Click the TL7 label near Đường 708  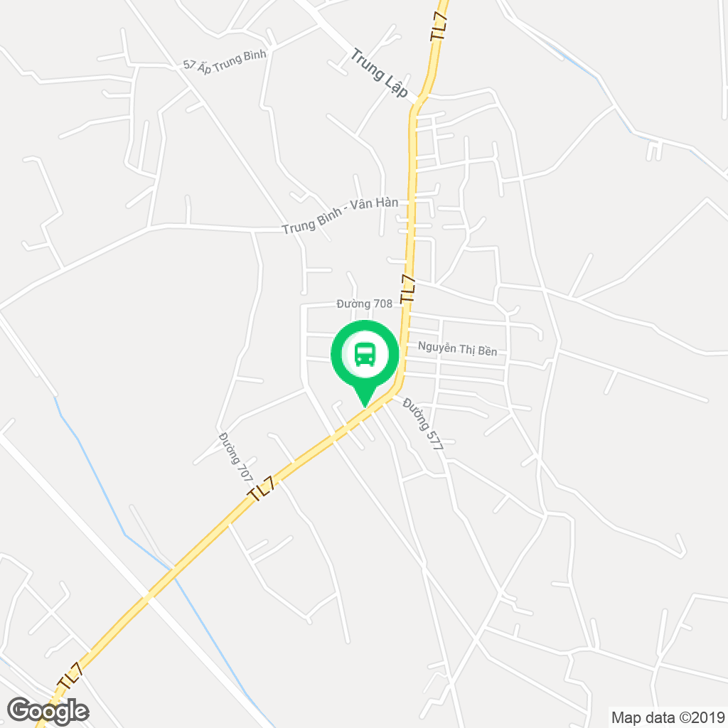click(x=407, y=289)
